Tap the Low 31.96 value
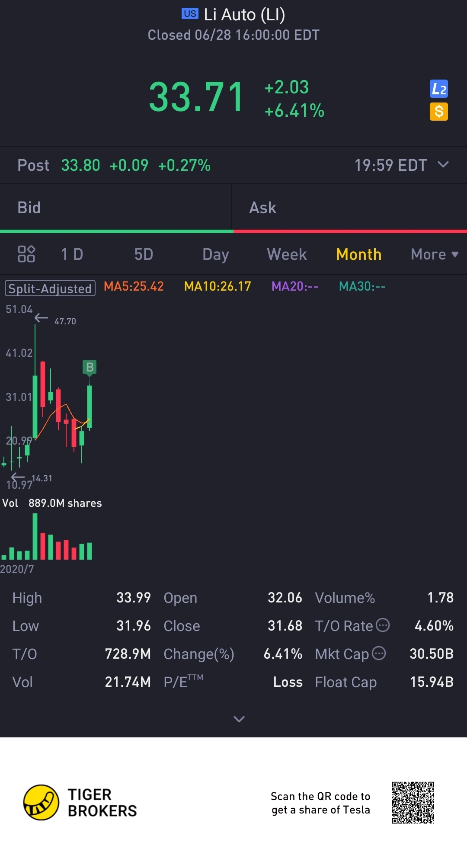This screenshot has height=868, width=467. [x=134, y=626]
